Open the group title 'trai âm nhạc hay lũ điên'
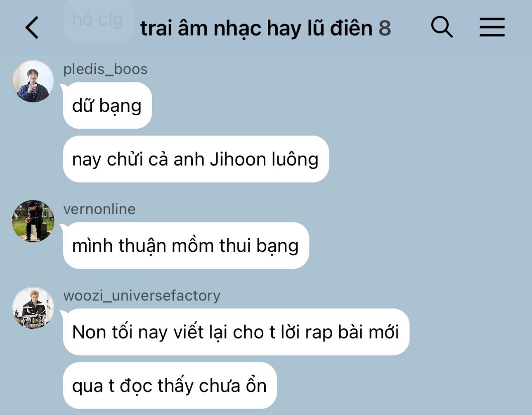Image resolution: width=532 pixels, height=415 pixels. point(256,28)
